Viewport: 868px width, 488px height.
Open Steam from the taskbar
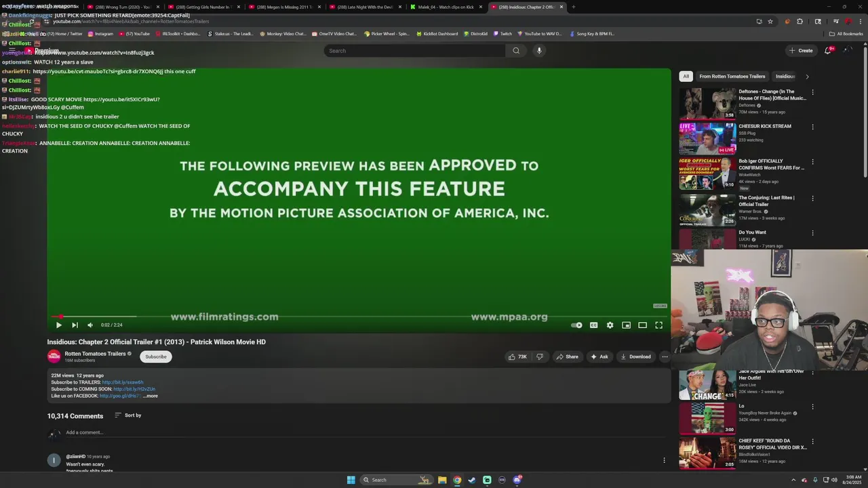point(472,480)
